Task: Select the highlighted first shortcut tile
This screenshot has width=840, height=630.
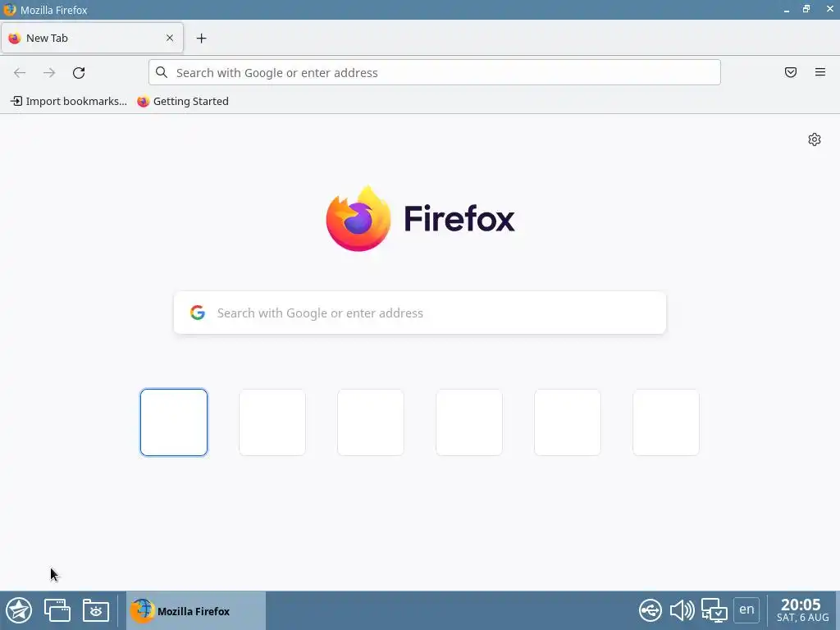Action: click(x=174, y=422)
